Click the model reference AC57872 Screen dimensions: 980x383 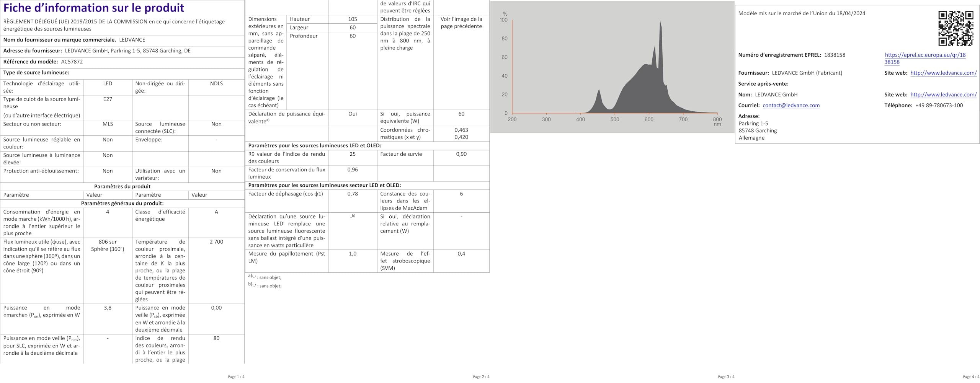(x=72, y=62)
